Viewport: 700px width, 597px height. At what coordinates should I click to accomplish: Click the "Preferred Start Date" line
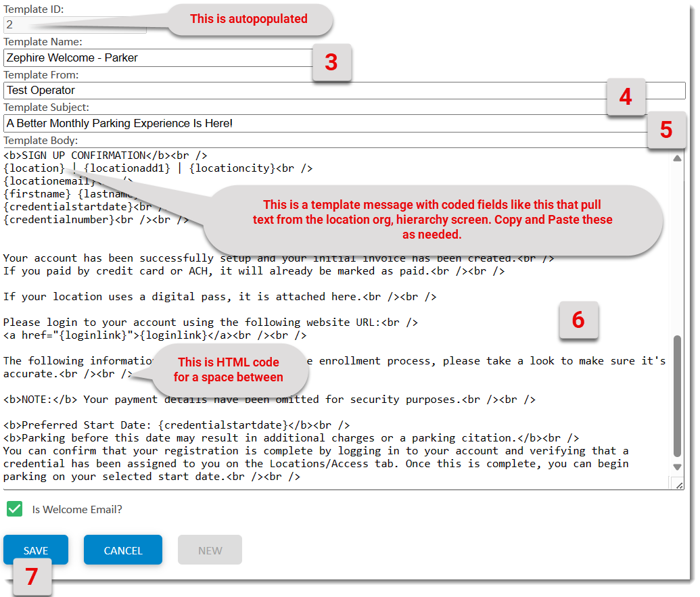177,425
